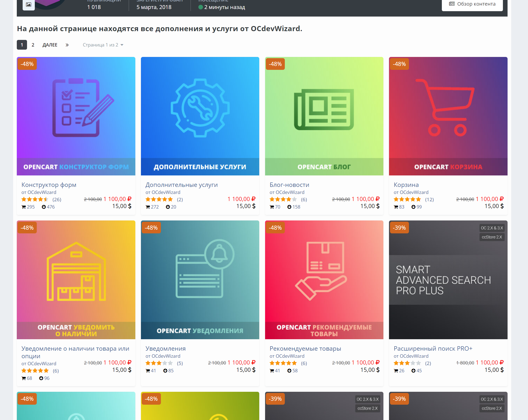The width and height of the screenshot is (528, 420).
Task: Click cart icon under Дополнительные услуги (272)
Action: click(148, 207)
